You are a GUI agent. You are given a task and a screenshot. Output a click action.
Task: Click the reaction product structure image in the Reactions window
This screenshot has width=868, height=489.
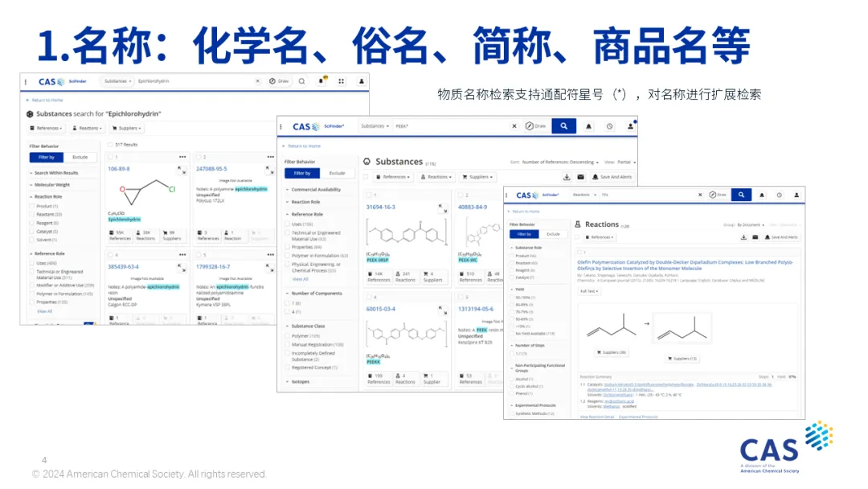click(x=682, y=328)
